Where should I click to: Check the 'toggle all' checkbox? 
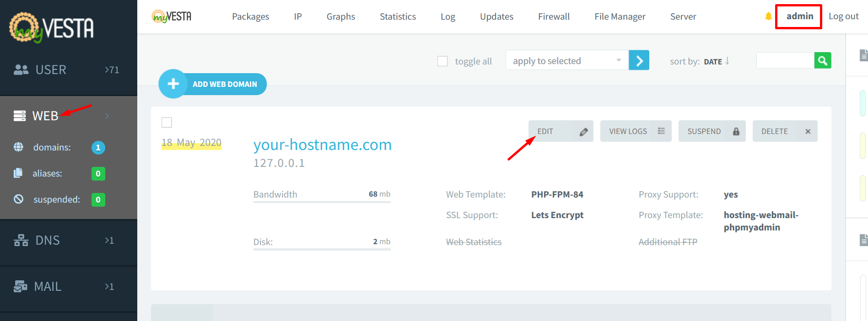pos(442,61)
